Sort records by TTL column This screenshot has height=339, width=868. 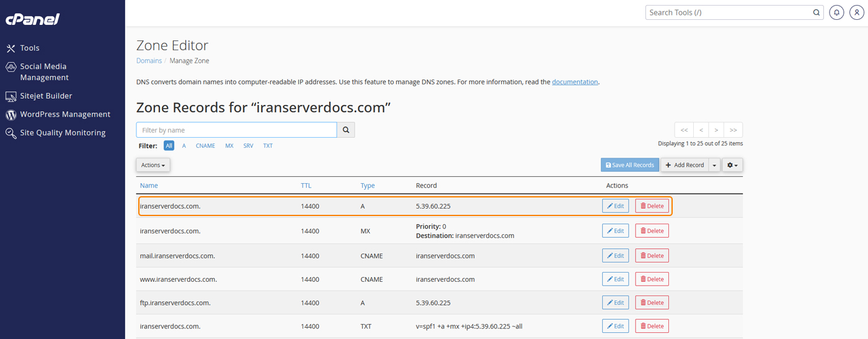[306, 186]
